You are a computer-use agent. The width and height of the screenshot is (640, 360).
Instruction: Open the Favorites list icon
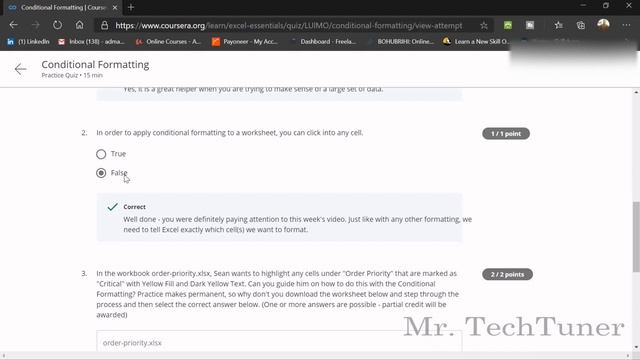pyautogui.click(x=559, y=25)
